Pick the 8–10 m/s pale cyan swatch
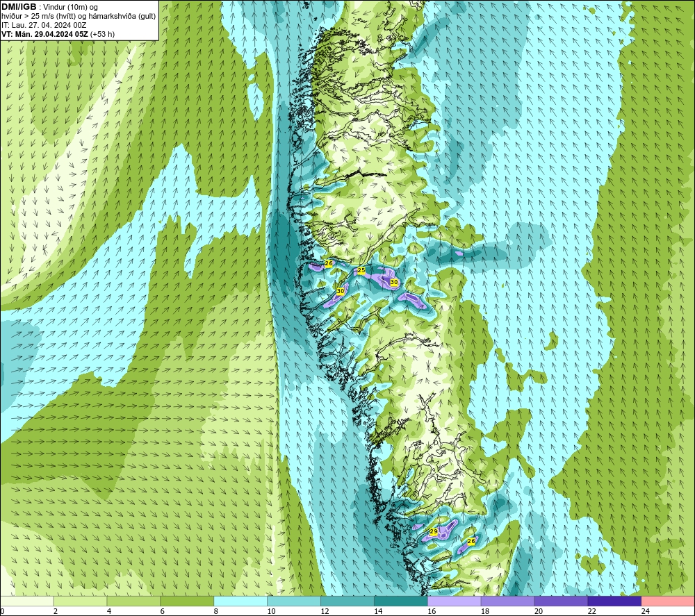Image resolution: width=695 pixels, height=616 pixels. point(240,601)
